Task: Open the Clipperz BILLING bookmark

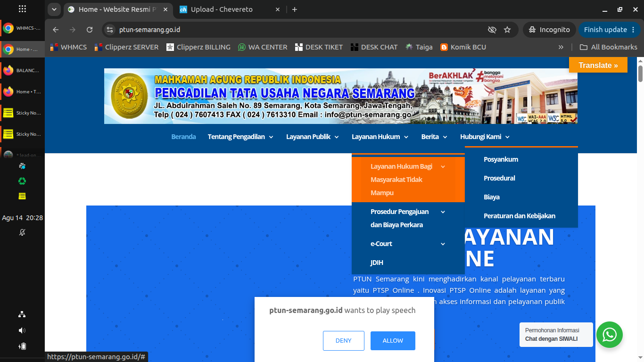Action: tap(198, 47)
